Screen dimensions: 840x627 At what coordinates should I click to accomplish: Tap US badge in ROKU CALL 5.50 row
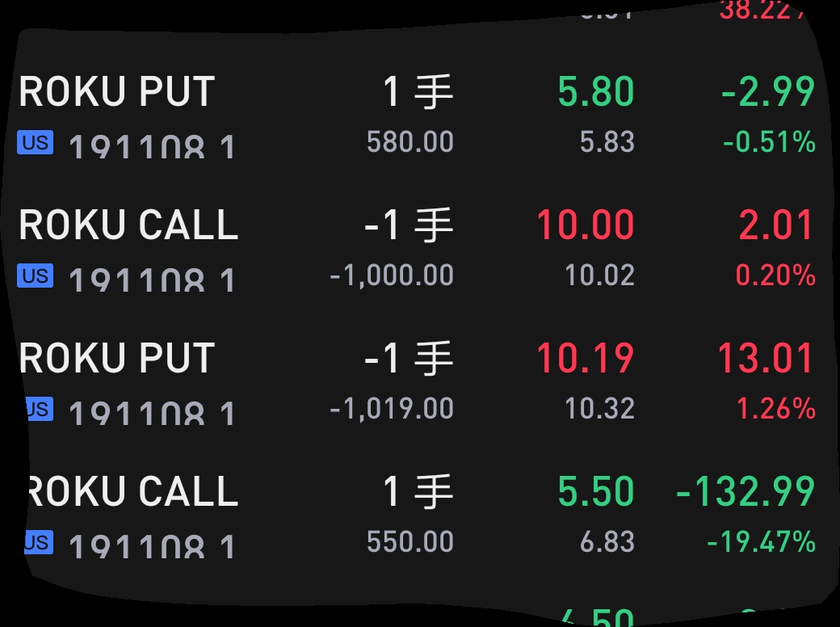click(x=39, y=542)
